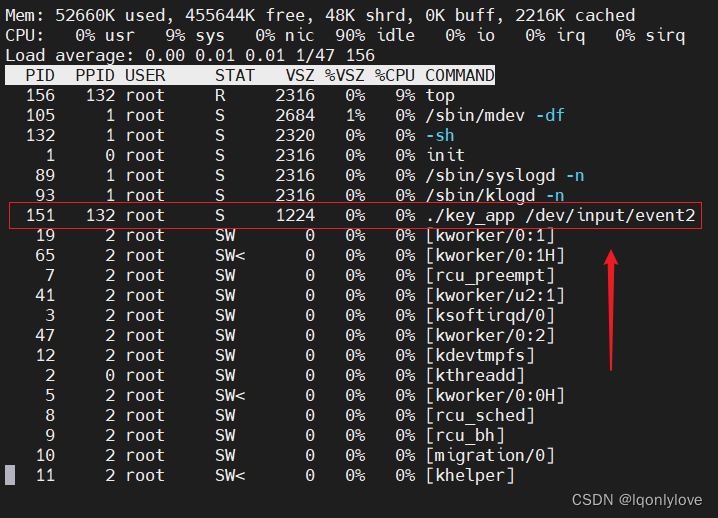Image resolution: width=718 pixels, height=518 pixels.
Task: Select the '[rcu_preempt]' process
Action: [490, 276]
